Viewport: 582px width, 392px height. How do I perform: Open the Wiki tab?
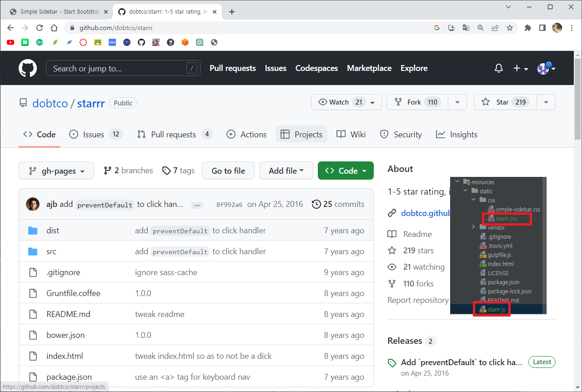(x=351, y=135)
